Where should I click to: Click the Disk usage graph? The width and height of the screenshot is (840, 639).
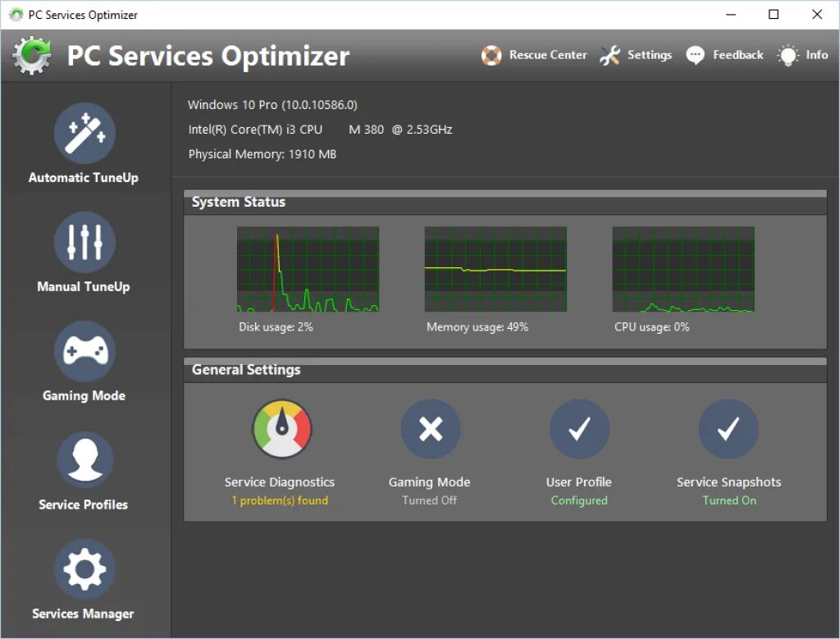click(308, 269)
